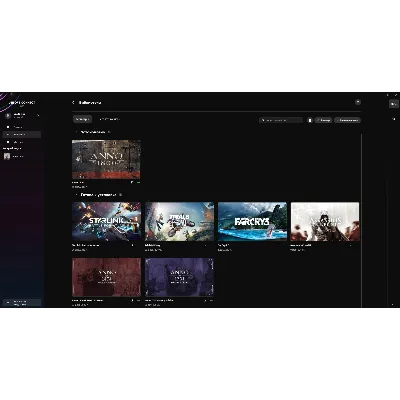Click the friends panel icon on the right edge
The image size is (400, 400).
[394, 104]
